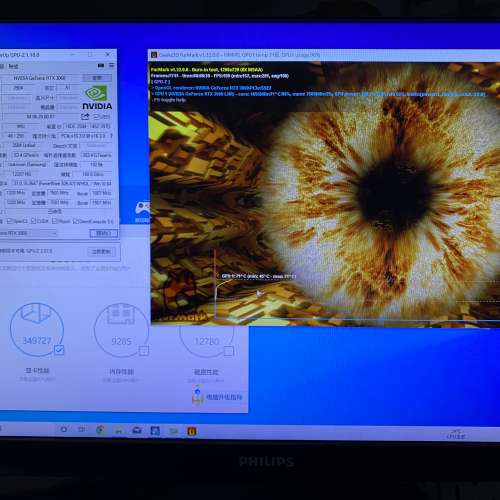The height and width of the screenshot is (500, 500).
Task: Toggle the CUDA checkbox in GPU-Z
Action: pos(33,221)
